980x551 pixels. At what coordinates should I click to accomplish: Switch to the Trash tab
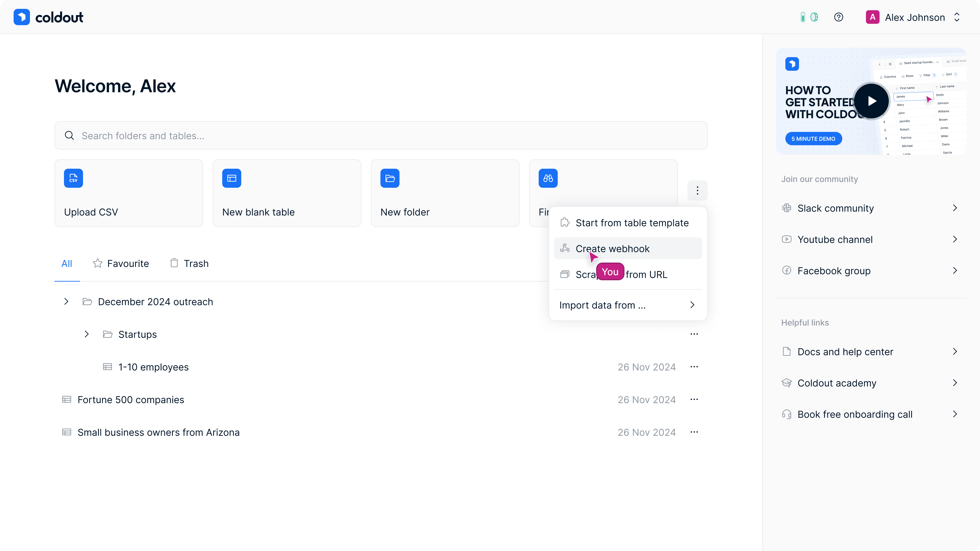pyautogui.click(x=189, y=263)
